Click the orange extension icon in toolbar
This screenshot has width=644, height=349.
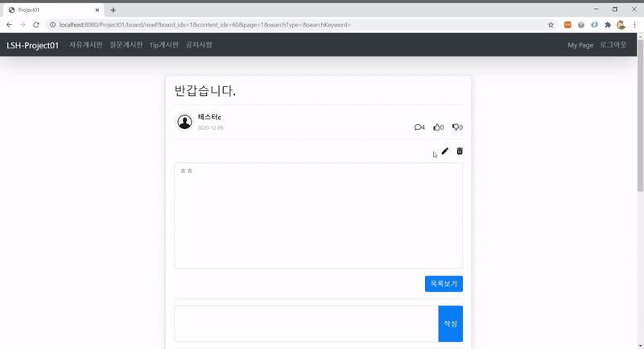(x=568, y=25)
